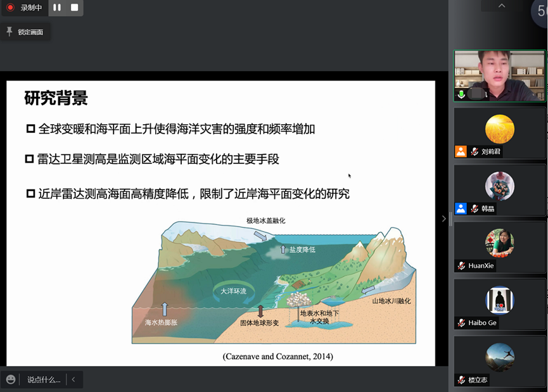Open the emoji reaction picker

11,379
